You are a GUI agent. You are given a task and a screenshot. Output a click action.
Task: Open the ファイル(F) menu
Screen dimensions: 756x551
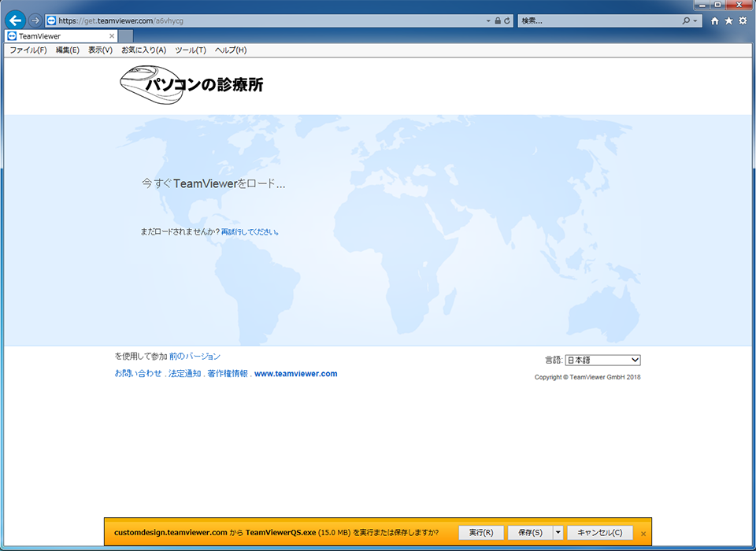[x=28, y=50]
